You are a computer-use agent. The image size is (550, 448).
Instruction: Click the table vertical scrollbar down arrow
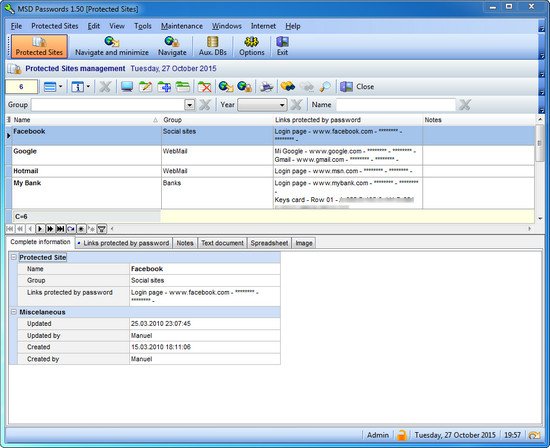click(x=540, y=219)
